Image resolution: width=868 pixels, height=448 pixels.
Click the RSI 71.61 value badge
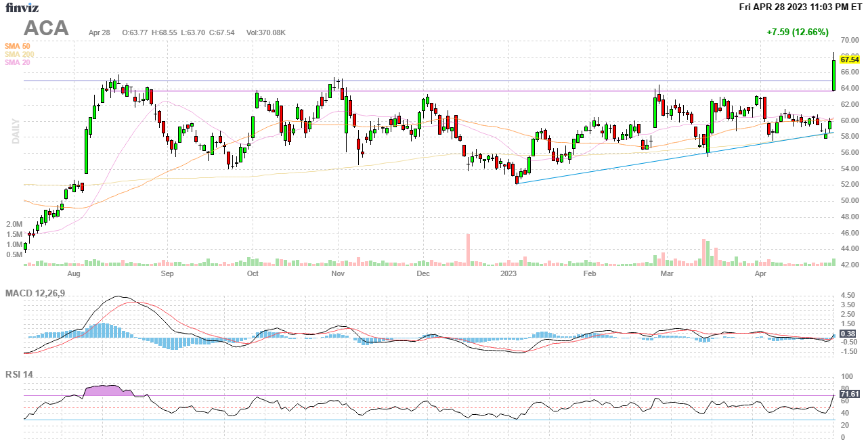[x=849, y=394]
